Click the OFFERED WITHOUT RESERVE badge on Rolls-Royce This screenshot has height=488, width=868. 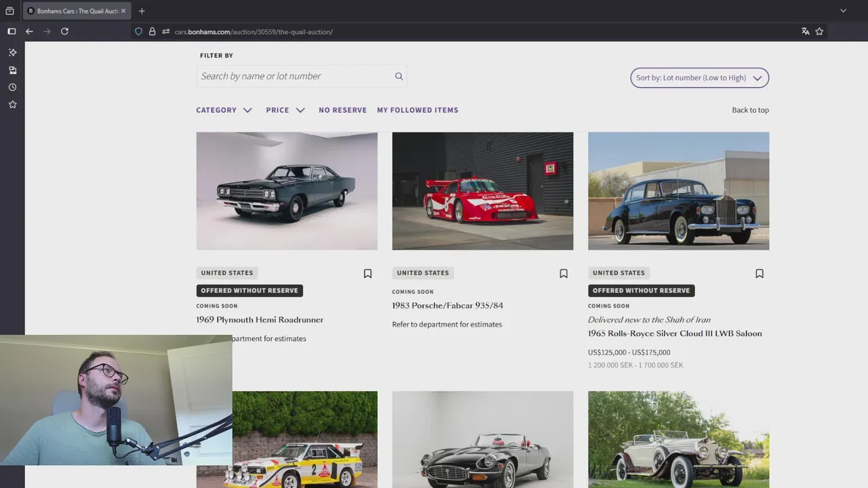pos(641,291)
